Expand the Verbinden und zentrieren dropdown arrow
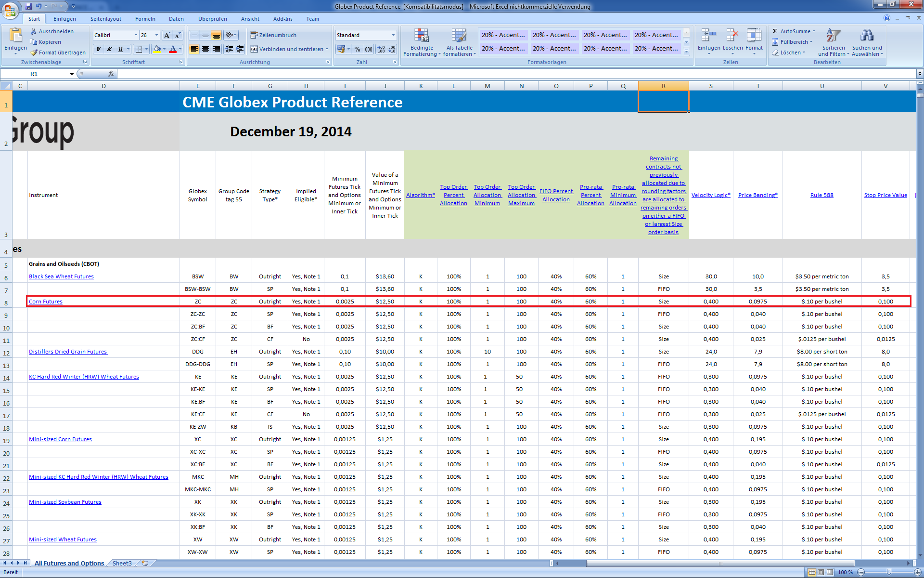This screenshot has width=924, height=578. point(327,49)
